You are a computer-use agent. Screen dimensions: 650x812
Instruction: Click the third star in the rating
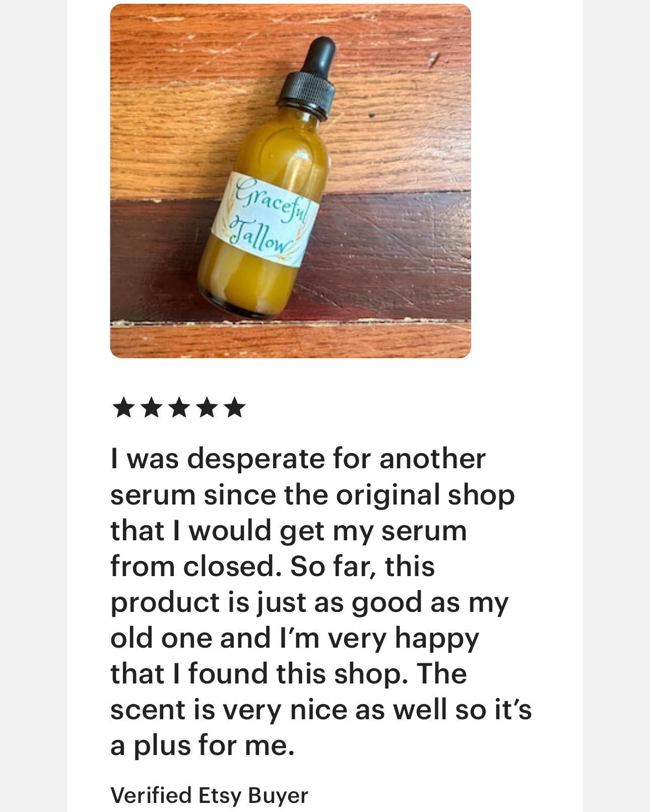click(179, 407)
